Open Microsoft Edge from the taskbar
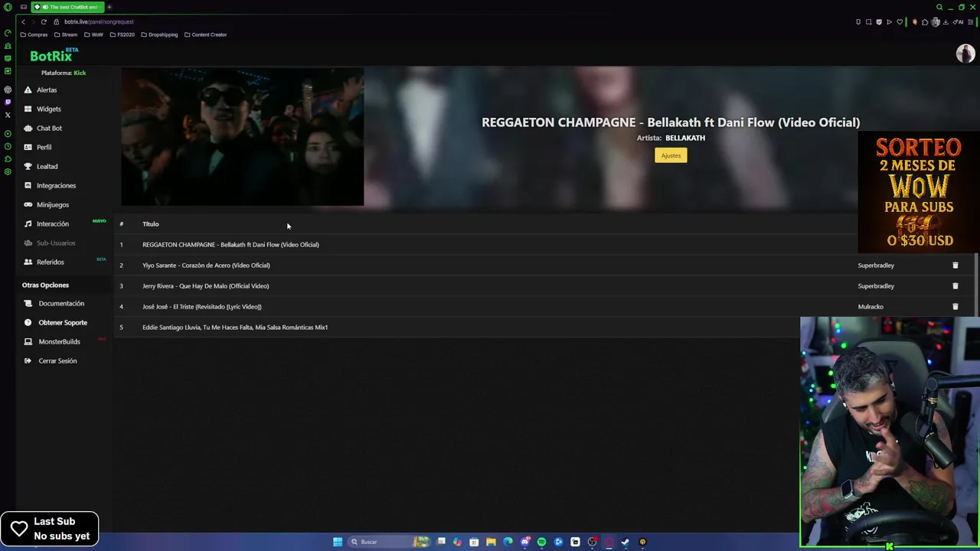The height and width of the screenshot is (551, 980). pos(508,542)
